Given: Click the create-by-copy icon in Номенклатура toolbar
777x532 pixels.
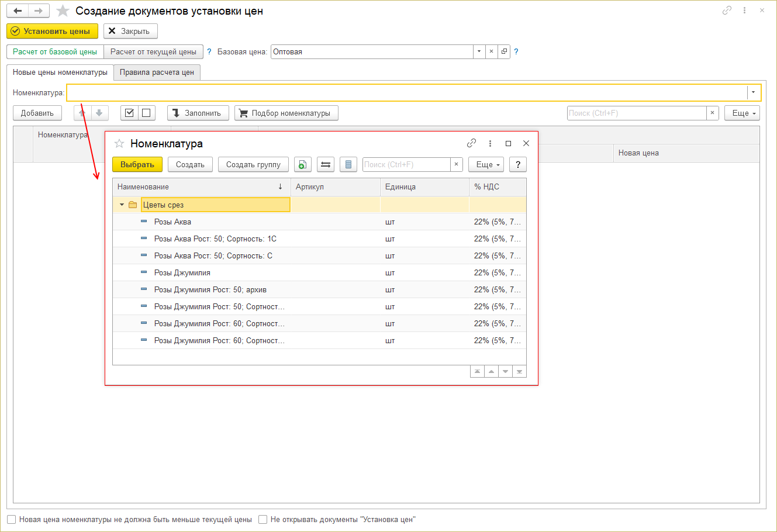Looking at the screenshot, I should (x=303, y=165).
